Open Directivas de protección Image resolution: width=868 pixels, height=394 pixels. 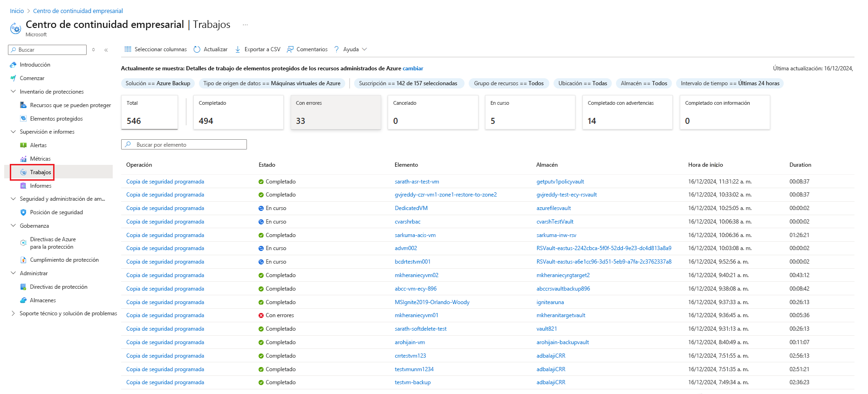coord(59,287)
